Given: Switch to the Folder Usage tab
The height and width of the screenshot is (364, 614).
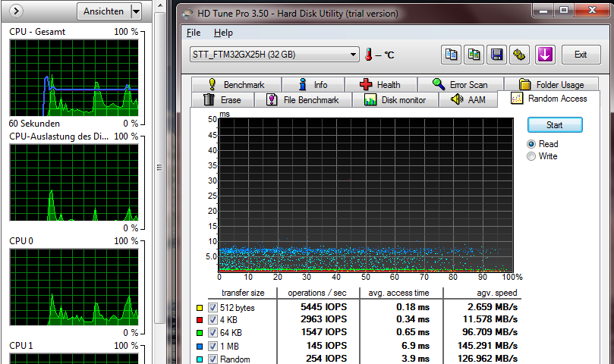Looking at the screenshot, I should [551, 84].
